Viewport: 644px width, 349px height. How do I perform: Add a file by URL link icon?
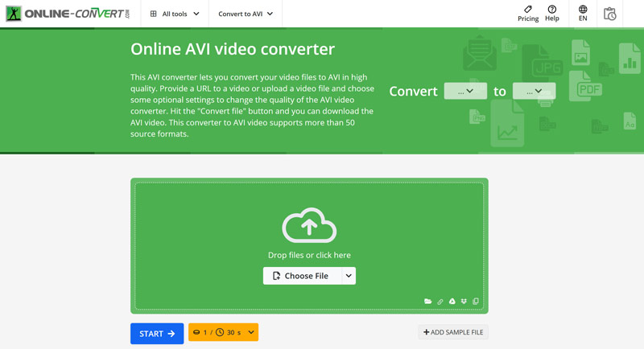[x=440, y=302]
